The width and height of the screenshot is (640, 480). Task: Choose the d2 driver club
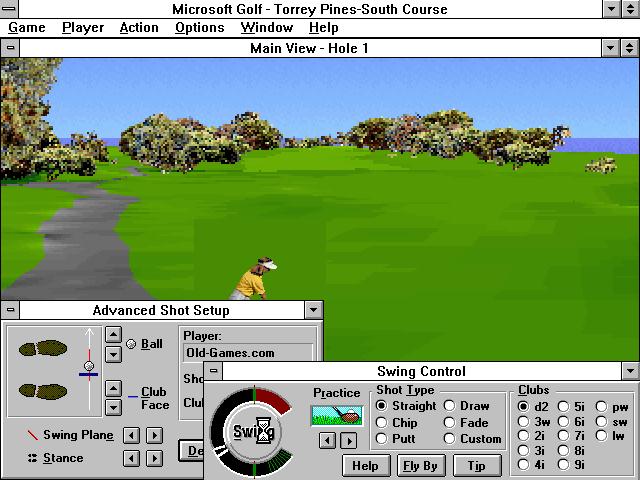pos(533,407)
